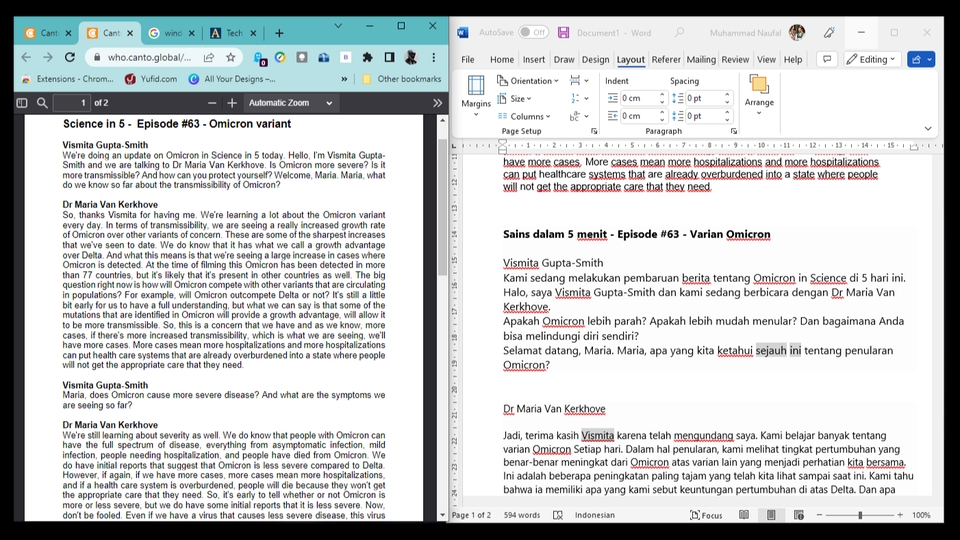The image size is (960, 540).
Task: Bookmark page with star icon
Action: [x=230, y=57]
